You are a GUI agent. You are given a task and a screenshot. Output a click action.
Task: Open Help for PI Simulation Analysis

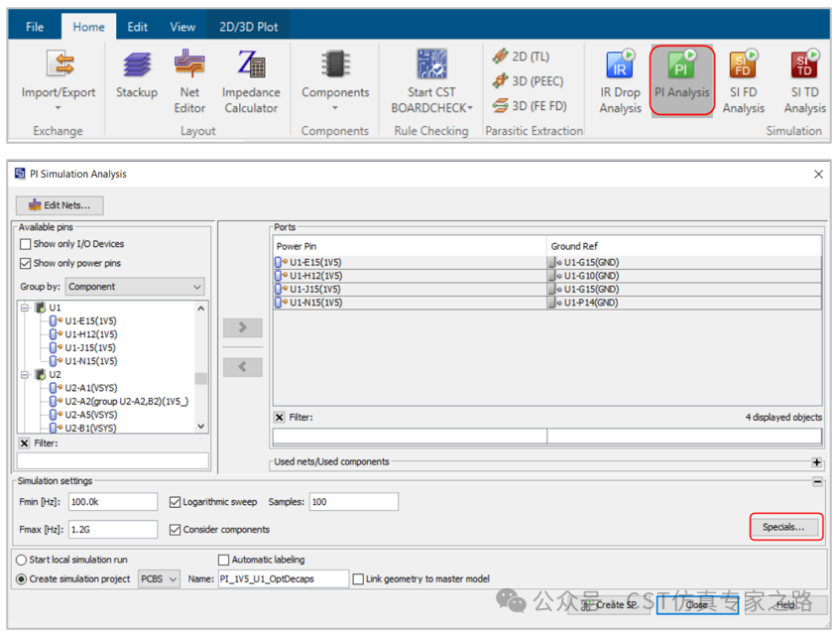785,605
